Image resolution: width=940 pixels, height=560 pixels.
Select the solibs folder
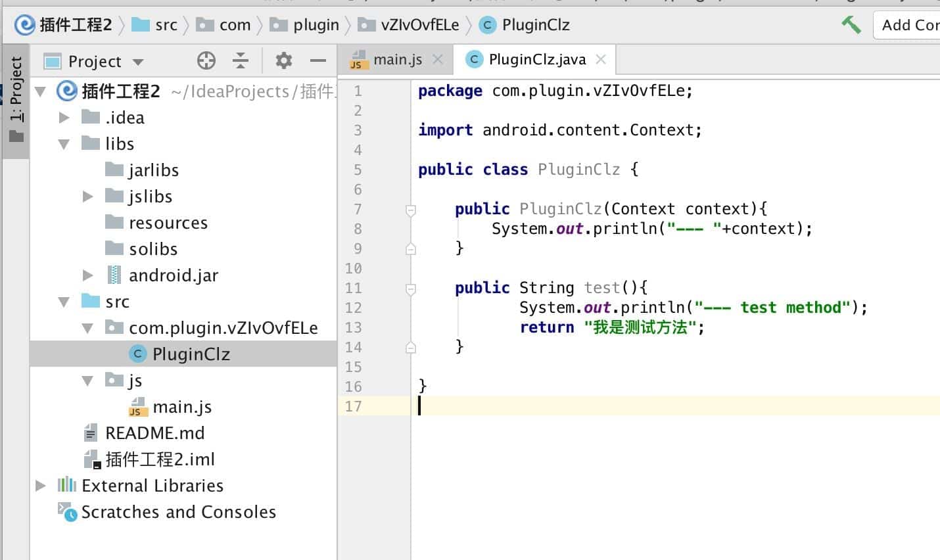[x=153, y=249]
